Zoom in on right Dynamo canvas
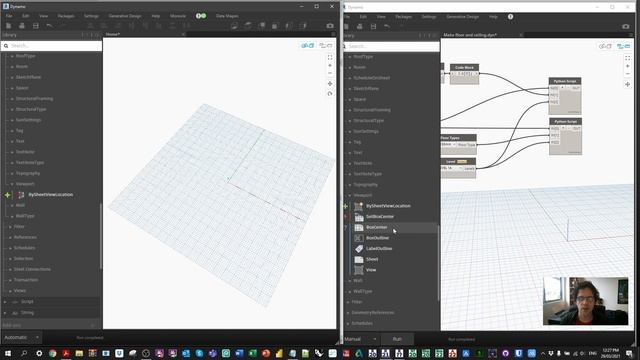 click(627, 66)
